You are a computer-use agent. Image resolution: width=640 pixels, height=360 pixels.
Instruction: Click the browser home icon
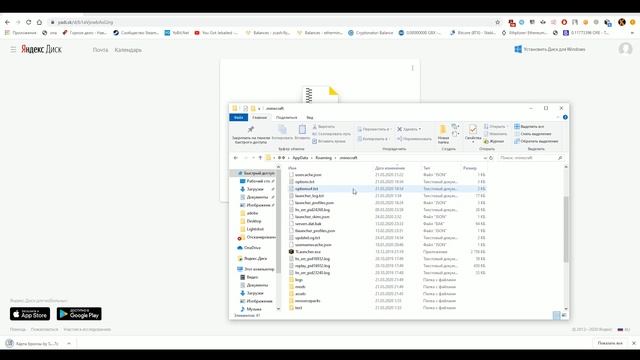[x=39, y=22]
